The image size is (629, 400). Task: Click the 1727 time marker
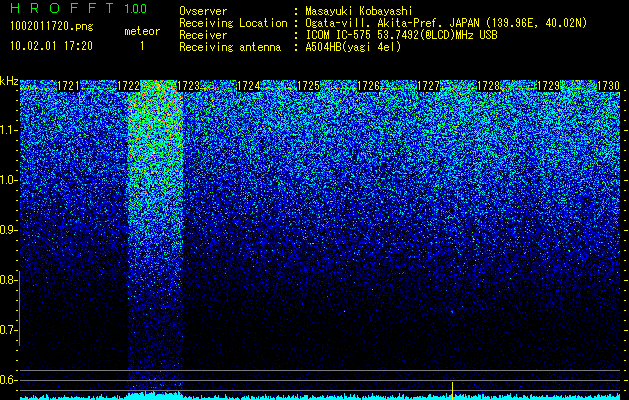[428, 86]
